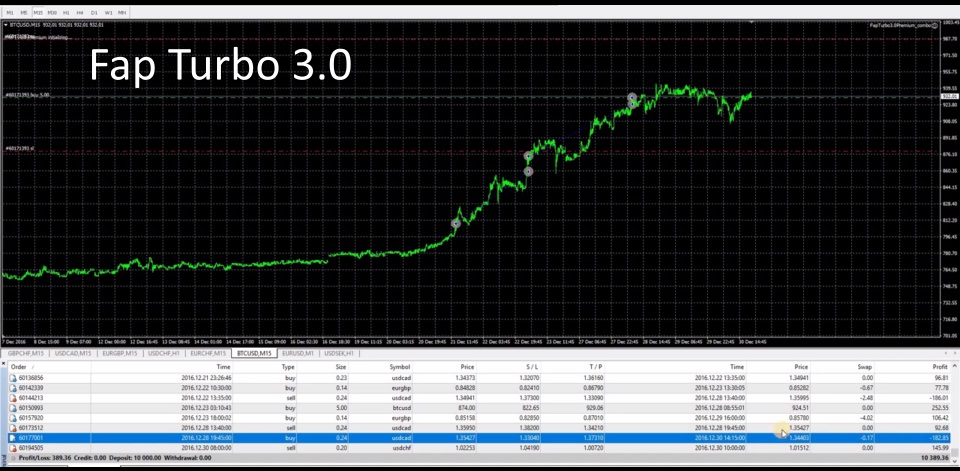Select the BTCUSD,M15 chart tab
This screenshot has width=960, height=471.
pos(254,353)
